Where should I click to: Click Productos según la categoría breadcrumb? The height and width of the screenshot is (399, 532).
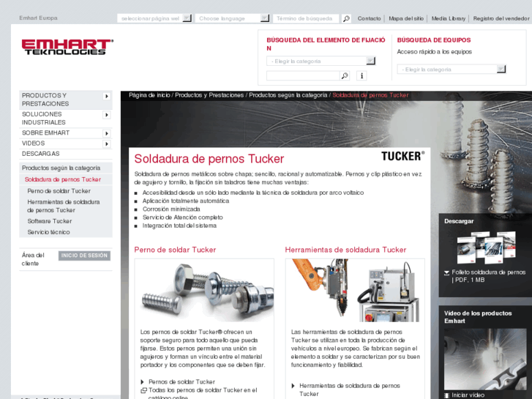pyautogui.click(x=288, y=95)
